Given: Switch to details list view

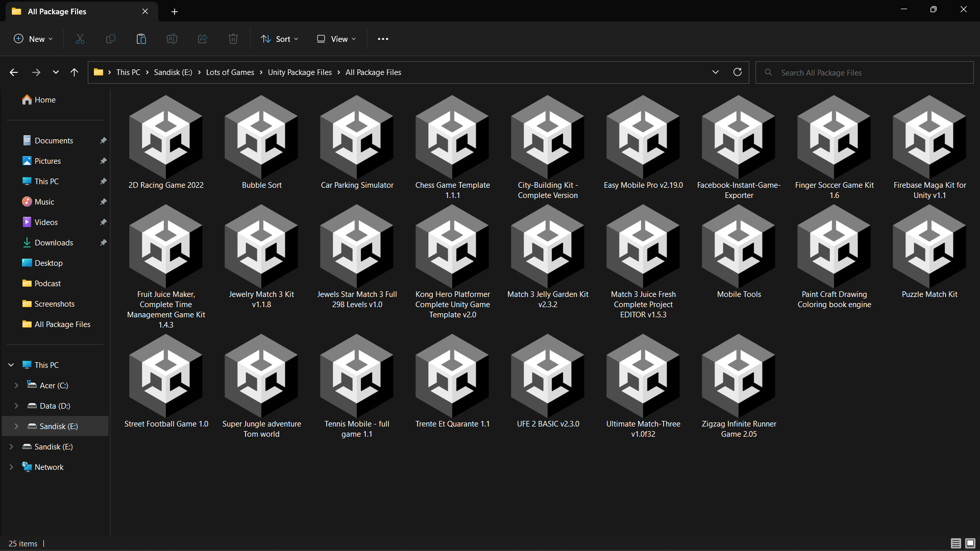Looking at the screenshot, I should point(956,543).
